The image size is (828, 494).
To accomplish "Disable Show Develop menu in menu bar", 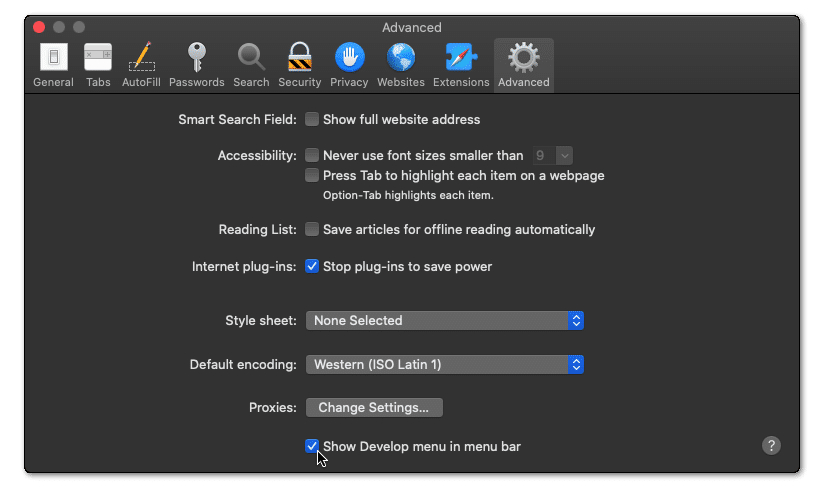I will click(312, 446).
